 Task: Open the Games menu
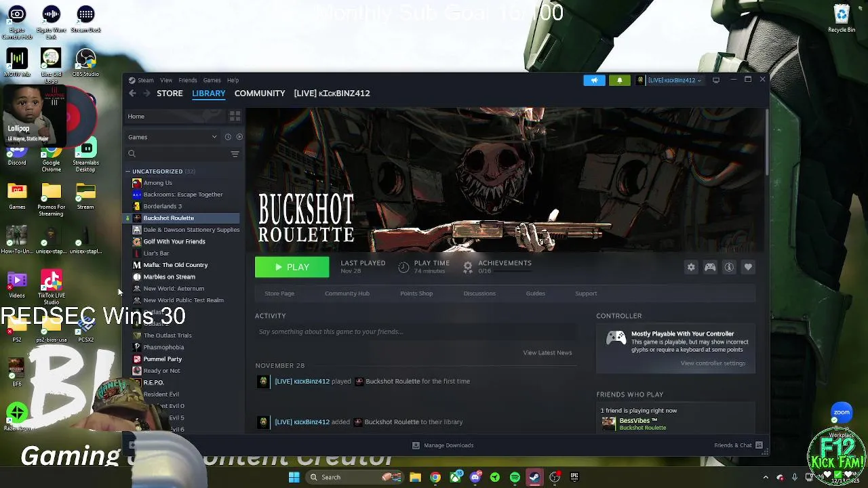(x=212, y=80)
